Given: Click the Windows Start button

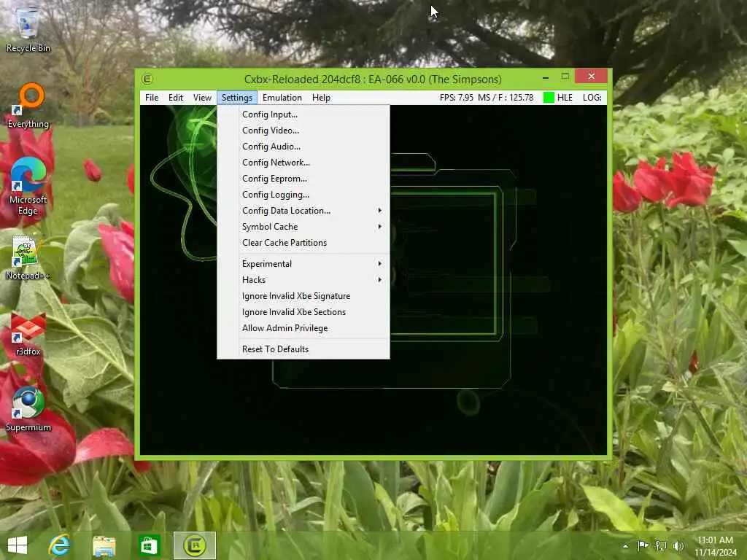Looking at the screenshot, I should click(x=18, y=545).
